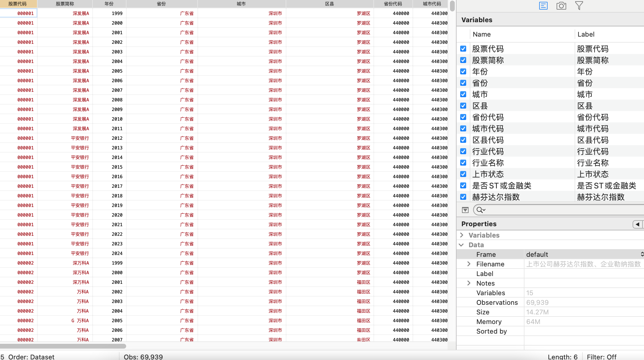This screenshot has width=644, height=360.
Task: Select the 省份代码 column header
Action: 393,4
